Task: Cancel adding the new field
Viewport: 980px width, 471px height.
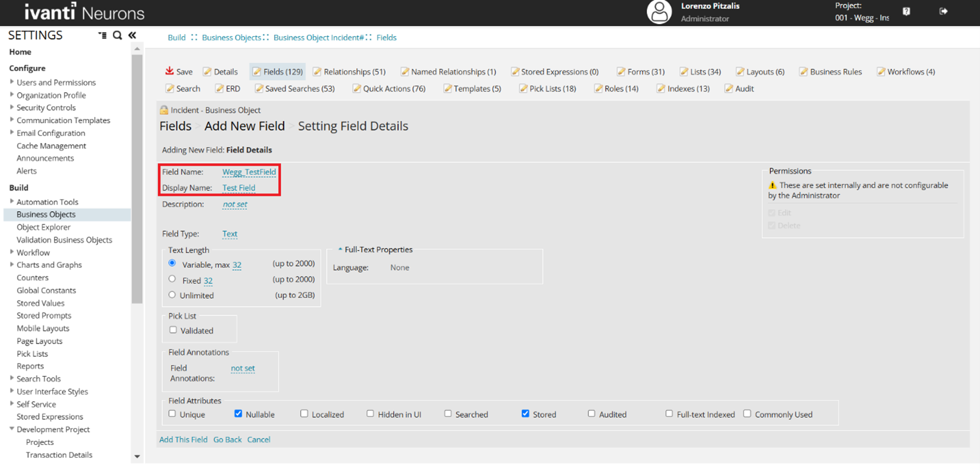Action: pos(259,440)
